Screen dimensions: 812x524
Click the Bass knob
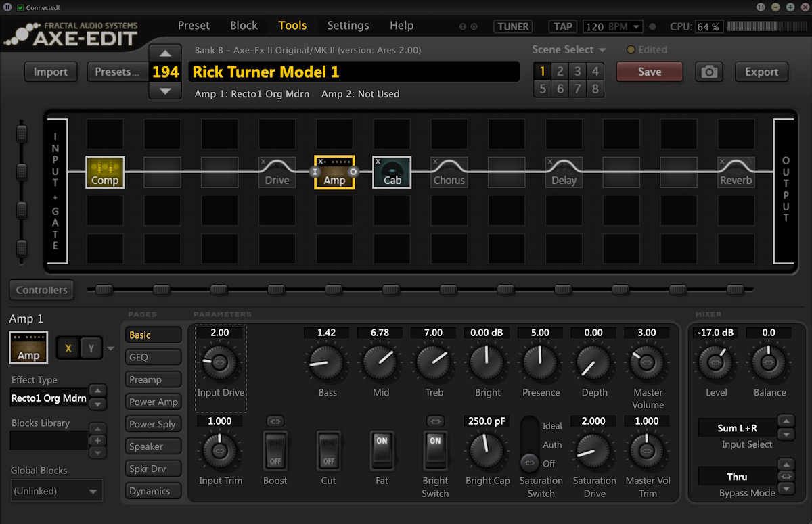point(327,363)
